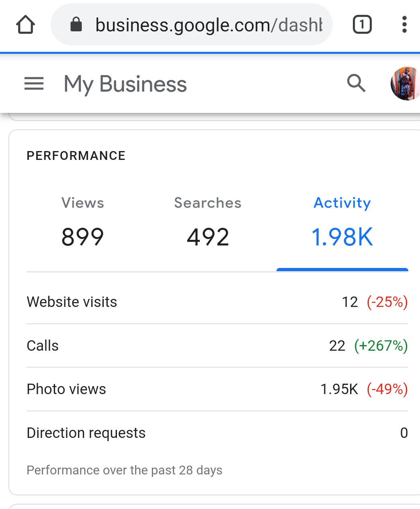Image resolution: width=420 pixels, height=509 pixels.
Task: Open the Direction requests row
Action: tap(217, 433)
